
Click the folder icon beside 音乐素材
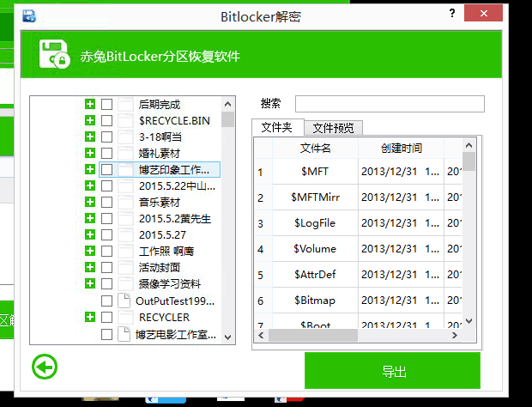[125, 203]
